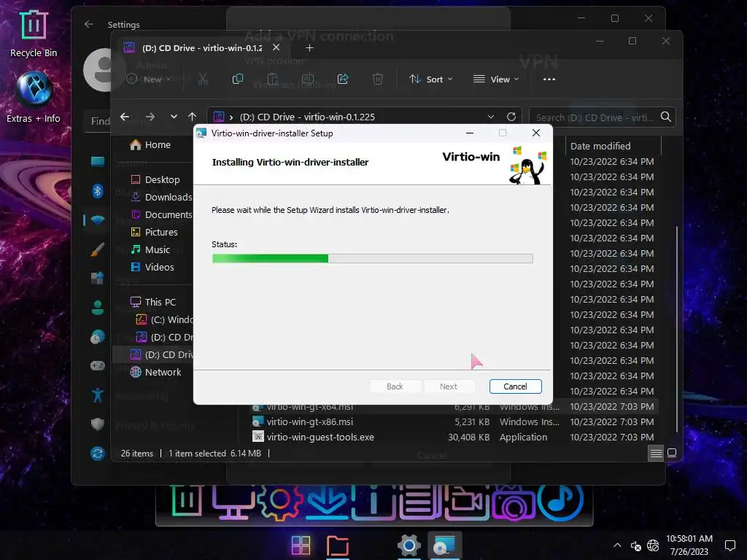Open the New dropdown in Explorer toolbar

[x=149, y=79]
